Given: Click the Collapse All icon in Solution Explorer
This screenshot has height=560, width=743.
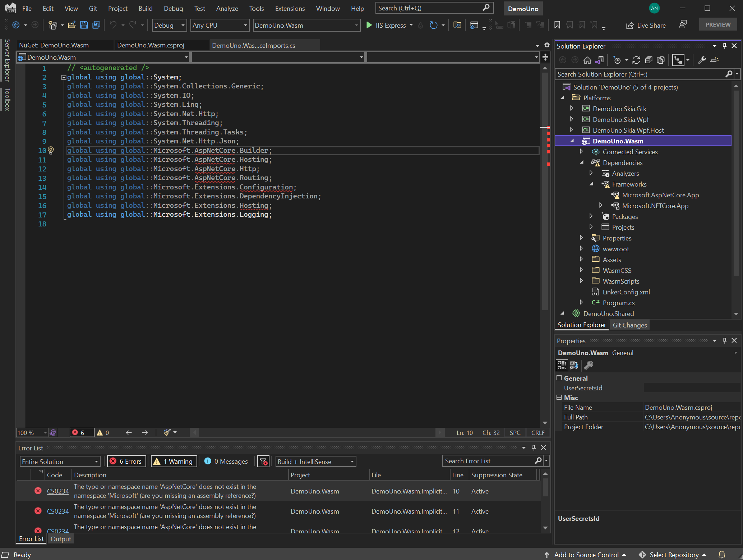Looking at the screenshot, I should coord(649,60).
